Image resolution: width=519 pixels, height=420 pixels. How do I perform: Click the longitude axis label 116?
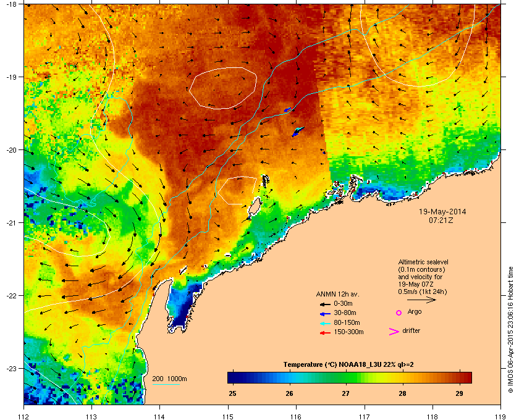(x=296, y=417)
